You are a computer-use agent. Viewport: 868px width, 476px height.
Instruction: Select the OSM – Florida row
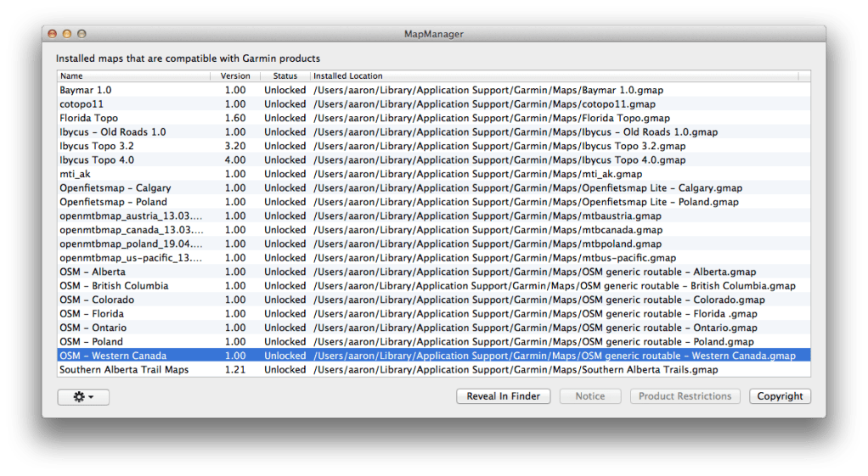(433, 314)
